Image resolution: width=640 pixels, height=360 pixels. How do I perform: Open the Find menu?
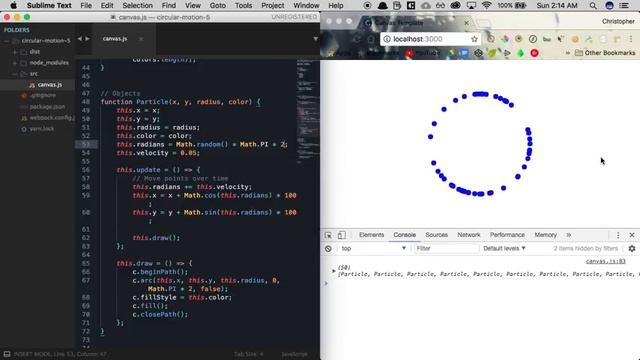click(x=169, y=5)
